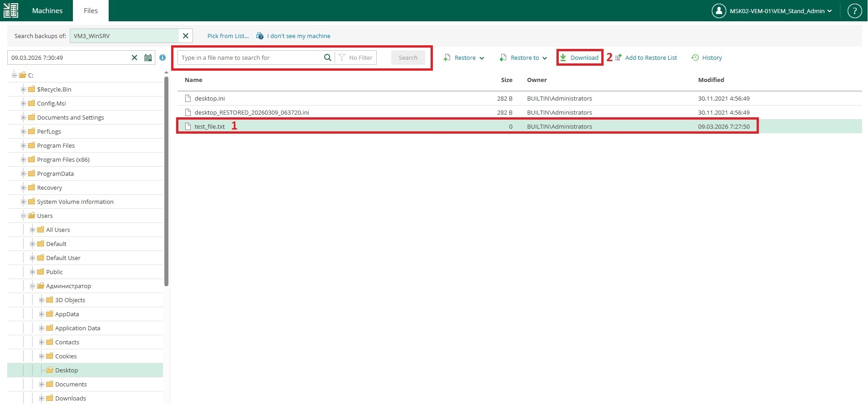Select the Default folder under Users
Image resolution: width=868 pixels, height=405 pixels.
pos(56,244)
